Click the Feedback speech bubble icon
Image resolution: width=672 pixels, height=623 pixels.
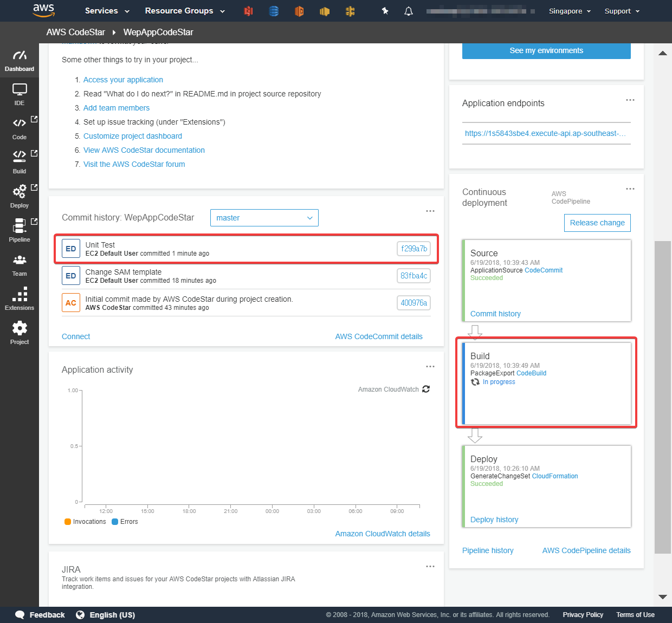pyautogui.click(x=20, y=615)
